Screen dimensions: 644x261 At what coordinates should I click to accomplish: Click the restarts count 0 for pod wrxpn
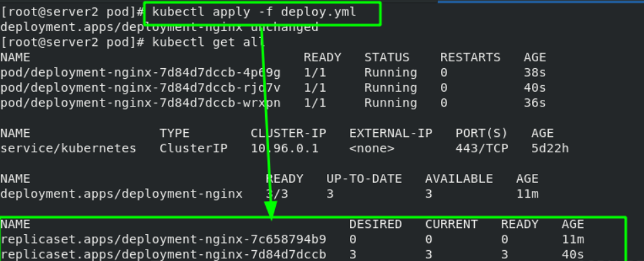444,103
